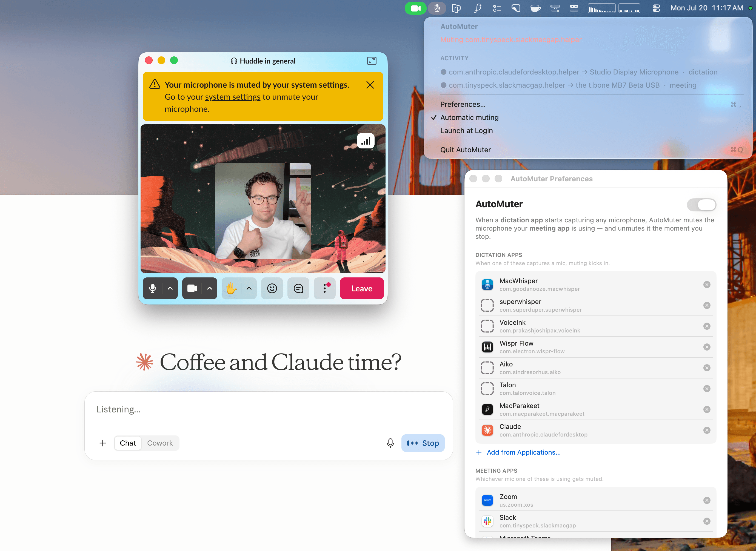Remove VoiceInk from dictation apps

(x=707, y=326)
